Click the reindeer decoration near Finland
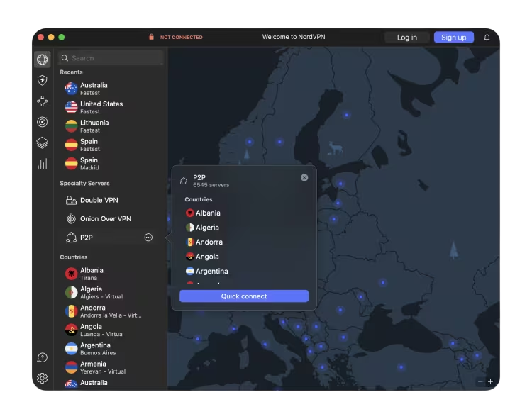Image resolution: width=532 pixels, height=419 pixels. pyautogui.click(x=336, y=147)
